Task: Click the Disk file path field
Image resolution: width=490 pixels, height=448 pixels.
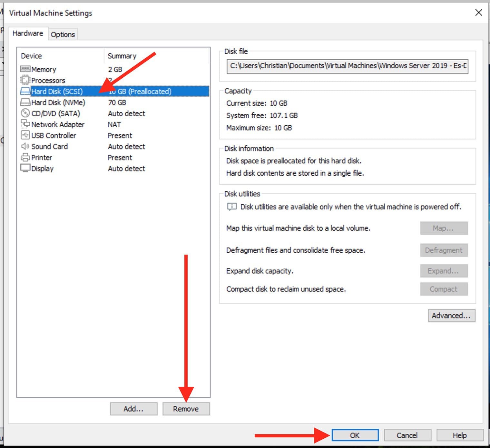Action: pyautogui.click(x=347, y=66)
